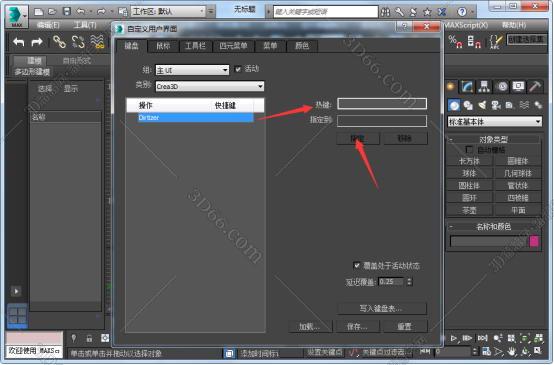Collapse the 名称和颜色 rollout
This screenshot has width=554, height=365.
click(x=493, y=226)
